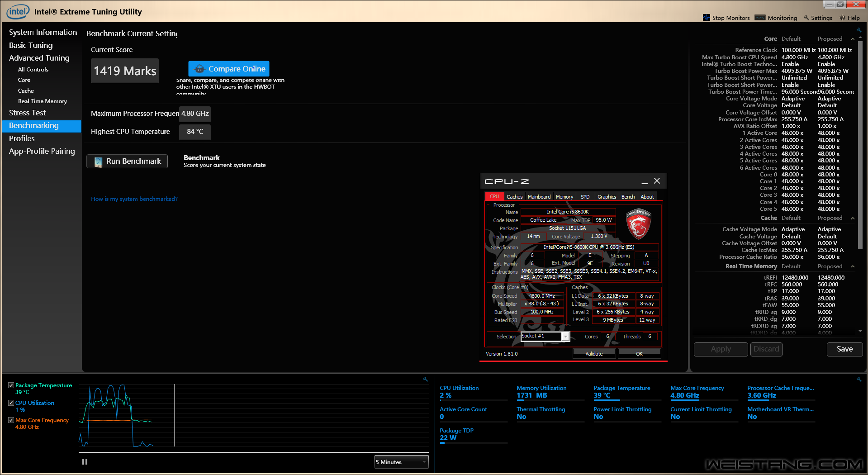Screen dimensions: 868x475
Task: Select Core under Advanced Tuning
Action: coord(24,80)
